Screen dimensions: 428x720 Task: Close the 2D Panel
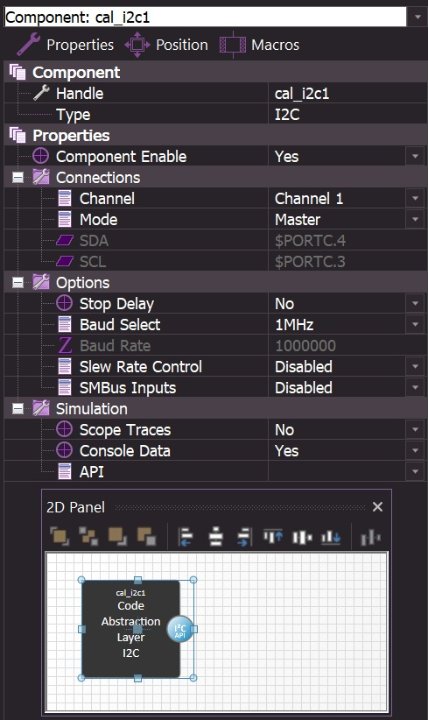click(x=377, y=507)
